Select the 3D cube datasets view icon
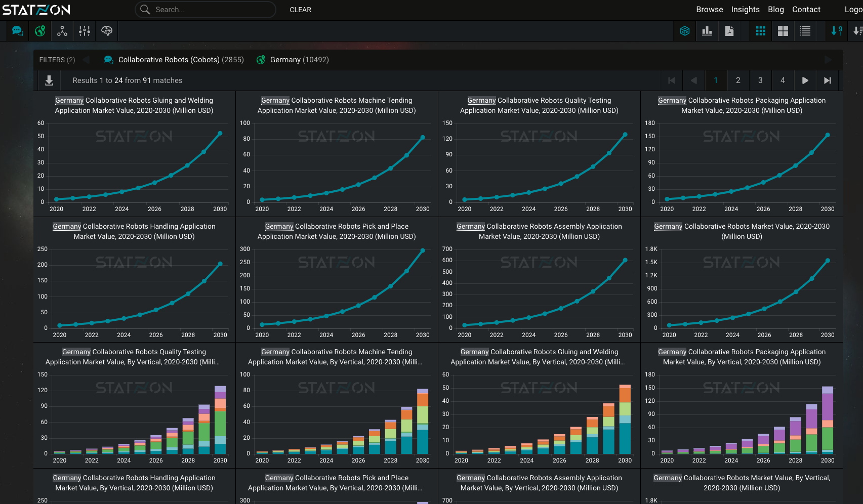 pos(685,31)
